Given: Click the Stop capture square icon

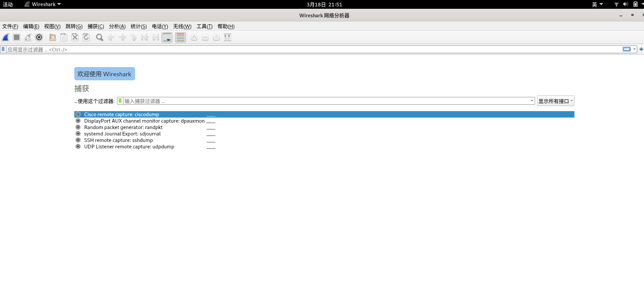Looking at the screenshot, I should (17, 37).
